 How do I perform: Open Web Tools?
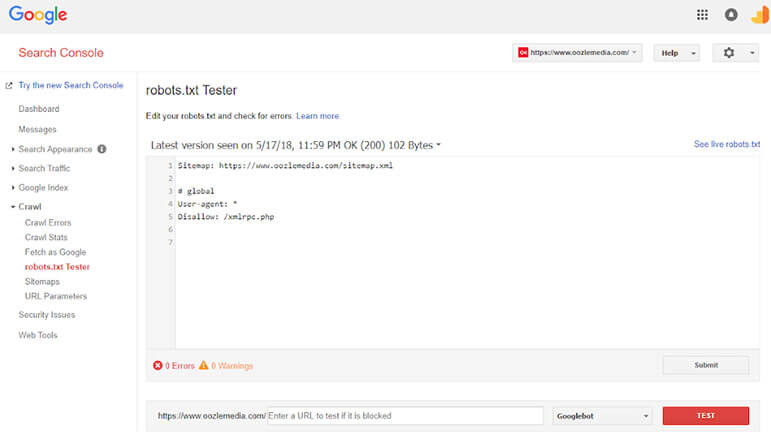(x=38, y=335)
